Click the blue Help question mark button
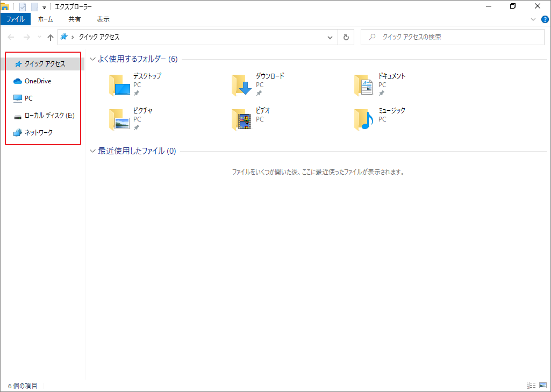 pos(545,19)
